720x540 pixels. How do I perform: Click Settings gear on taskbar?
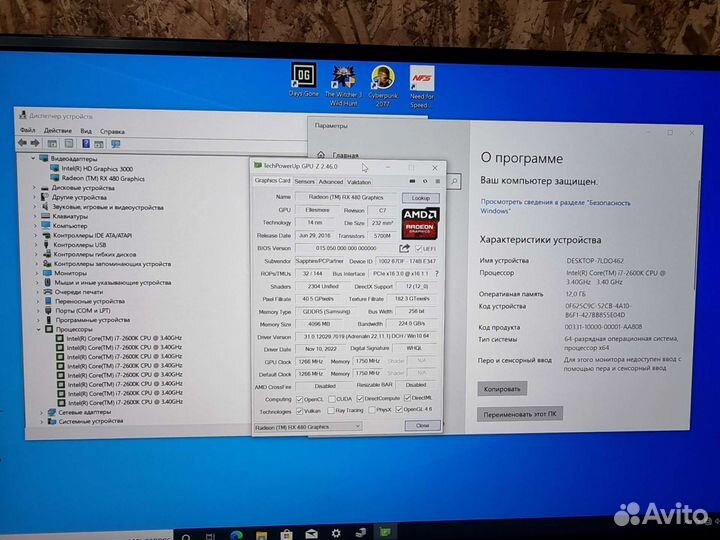[336, 534]
